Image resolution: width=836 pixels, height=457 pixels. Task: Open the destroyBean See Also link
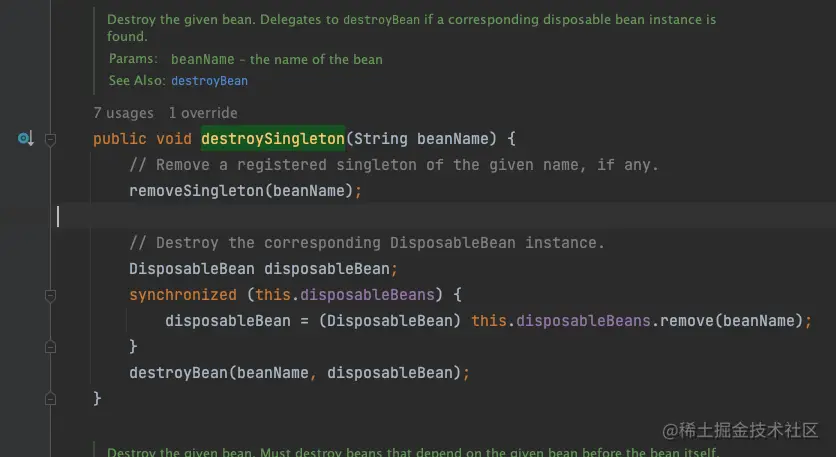[x=209, y=81]
